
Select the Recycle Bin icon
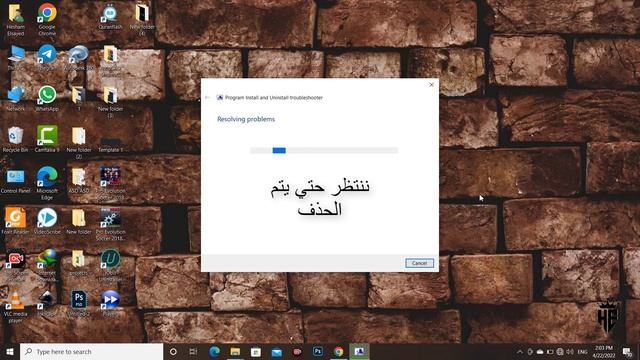[x=16, y=139]
